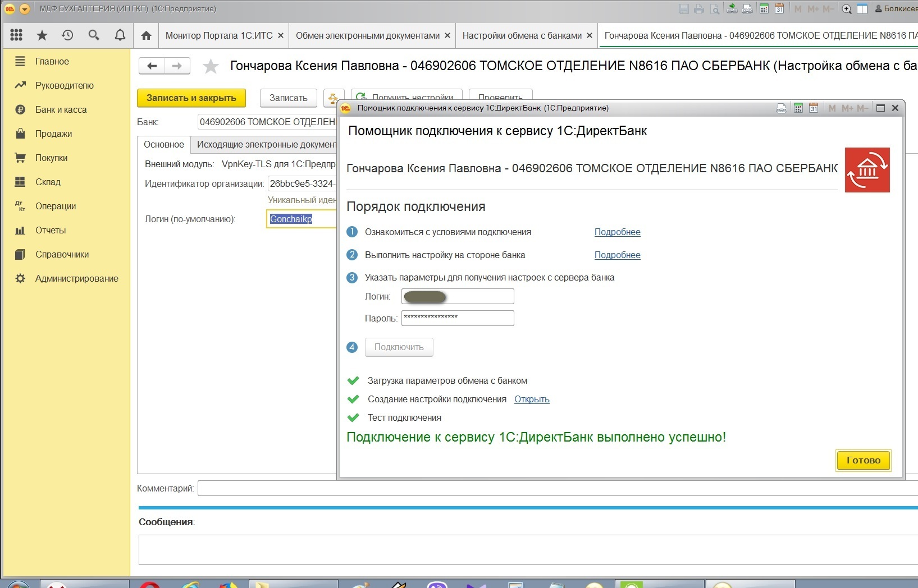Image resolution: width=918 pixels, height=588 pixels.
Task: Switch to Обмен электронными документами tab
Action: pos(367,35)
